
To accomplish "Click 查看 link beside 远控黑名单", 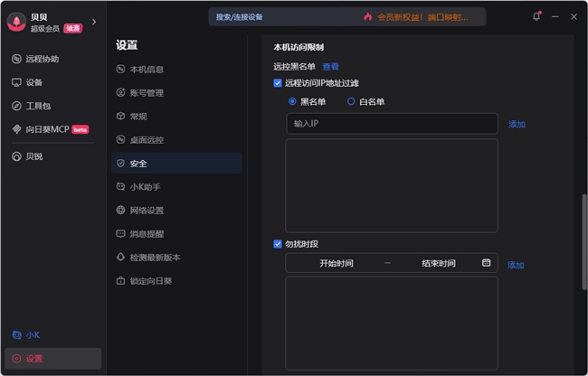I will [331, 67].
